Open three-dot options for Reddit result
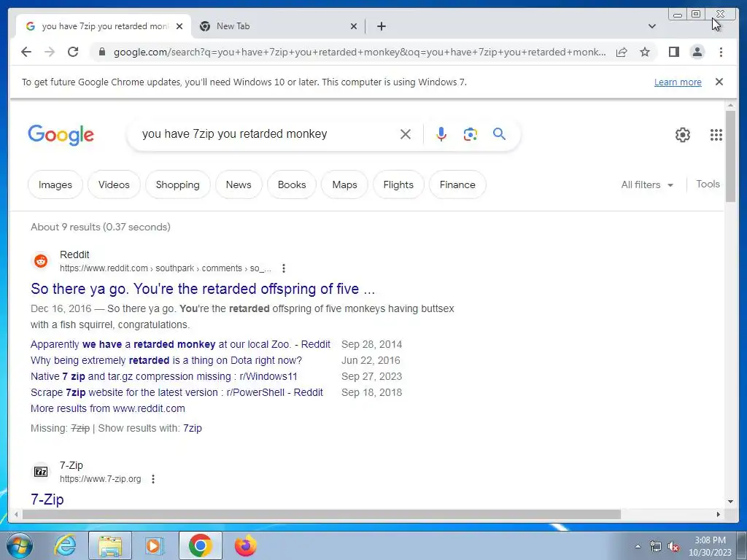Screen dimensions: 747x560 coord(284,268)
